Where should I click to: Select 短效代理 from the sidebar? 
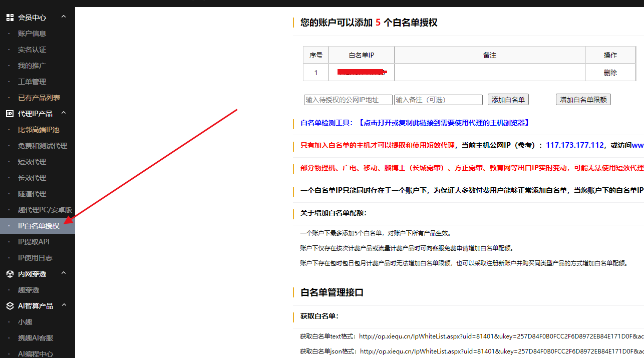(x=32, y=161)
